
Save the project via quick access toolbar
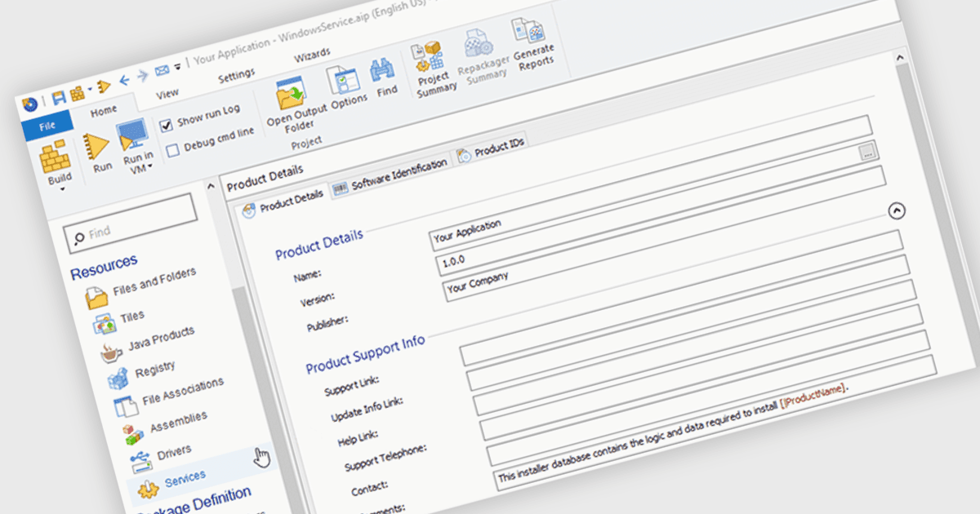59,98
